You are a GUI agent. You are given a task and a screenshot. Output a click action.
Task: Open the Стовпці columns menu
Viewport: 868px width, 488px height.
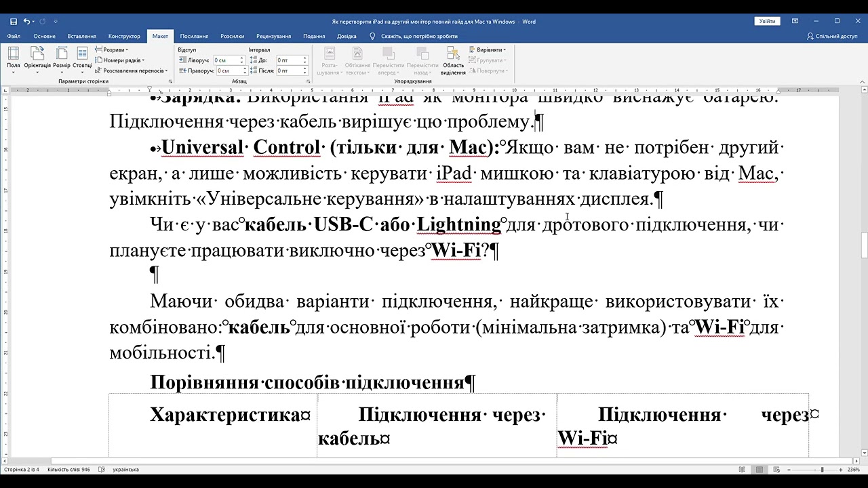pos(82,60)
